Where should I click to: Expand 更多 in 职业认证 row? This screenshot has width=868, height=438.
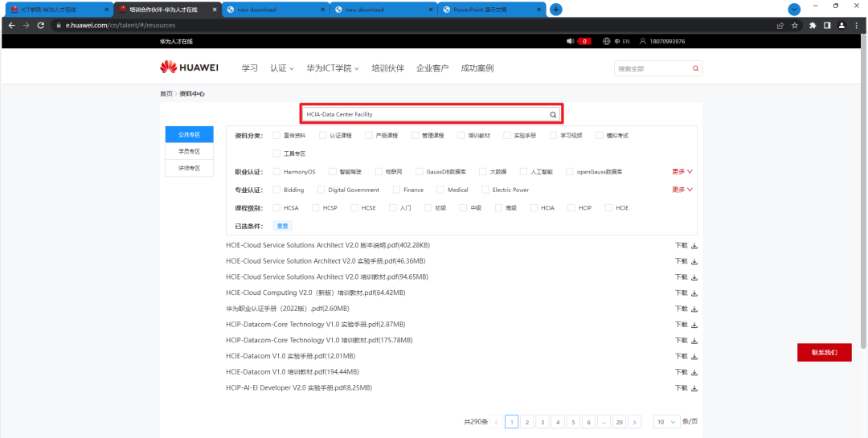[682, 172]
